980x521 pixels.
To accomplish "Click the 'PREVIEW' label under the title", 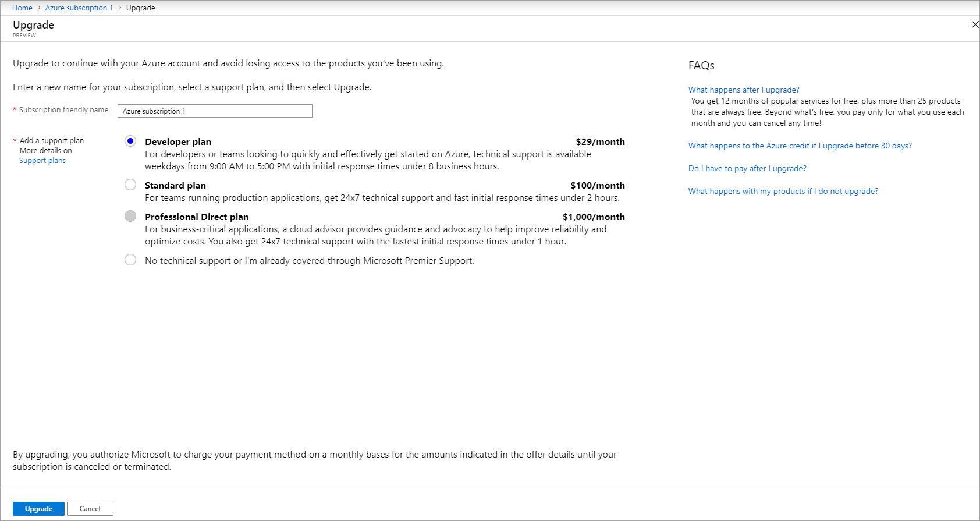I will click(24, 36).
